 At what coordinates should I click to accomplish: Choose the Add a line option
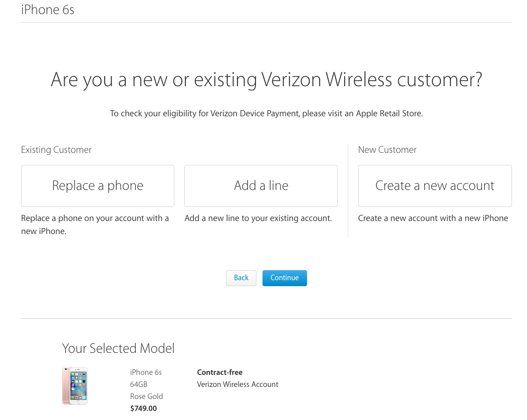click(x=261, y=185)
